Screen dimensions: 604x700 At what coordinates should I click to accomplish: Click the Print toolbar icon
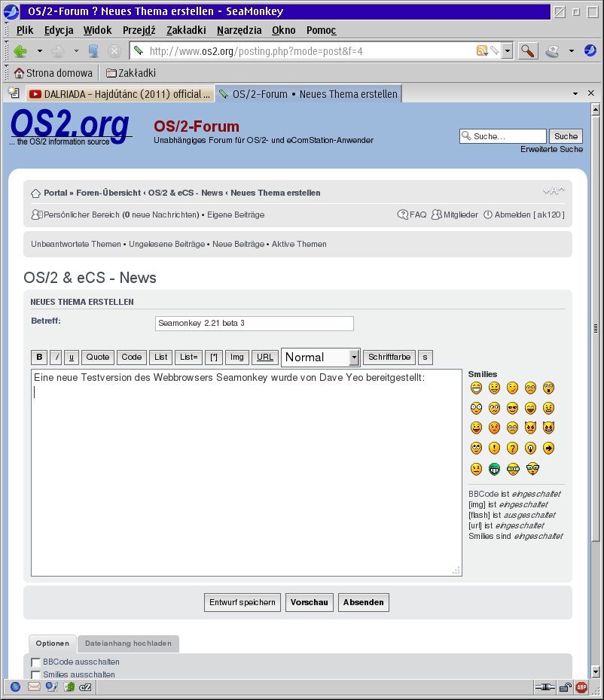coord(553,51)
